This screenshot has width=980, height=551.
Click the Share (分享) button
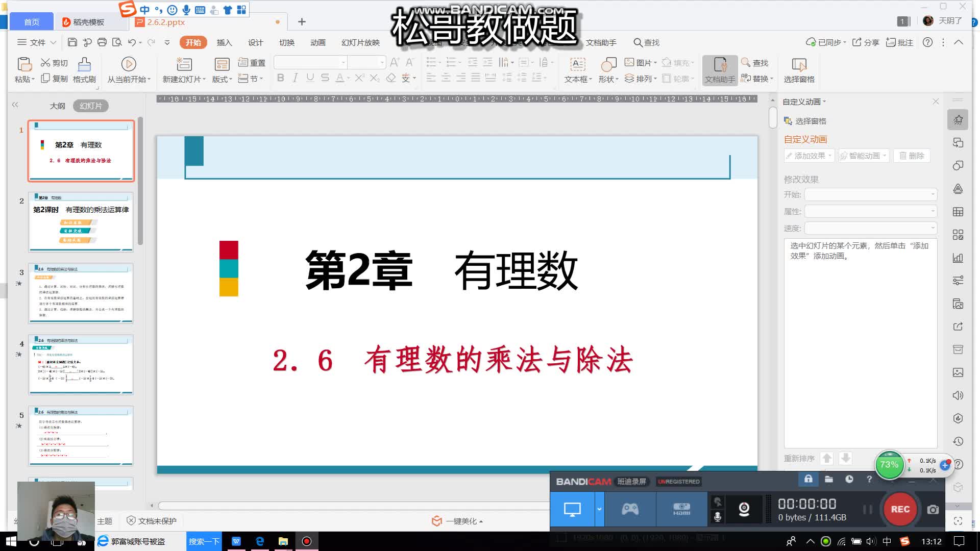pos(866,42)
